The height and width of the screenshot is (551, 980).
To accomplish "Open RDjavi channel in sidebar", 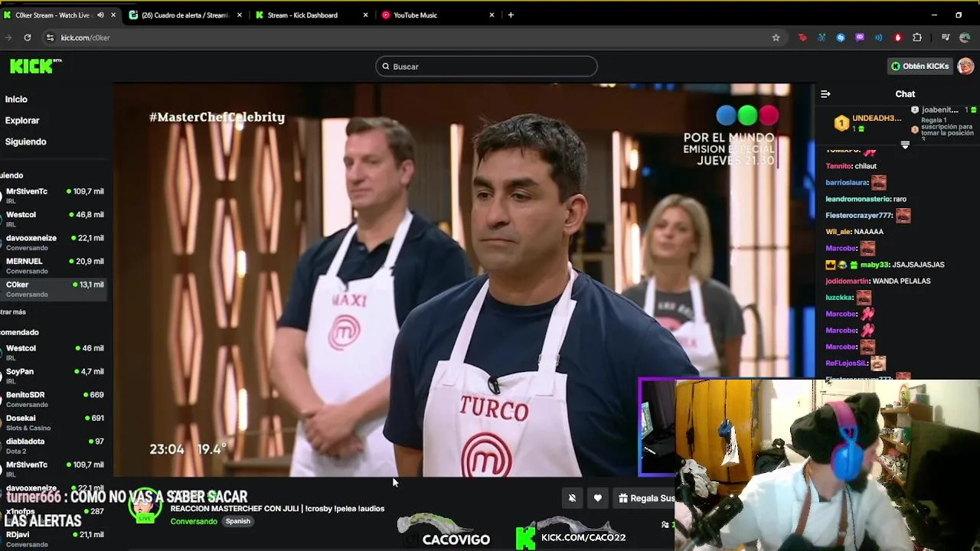I will [x=54, y=539].
